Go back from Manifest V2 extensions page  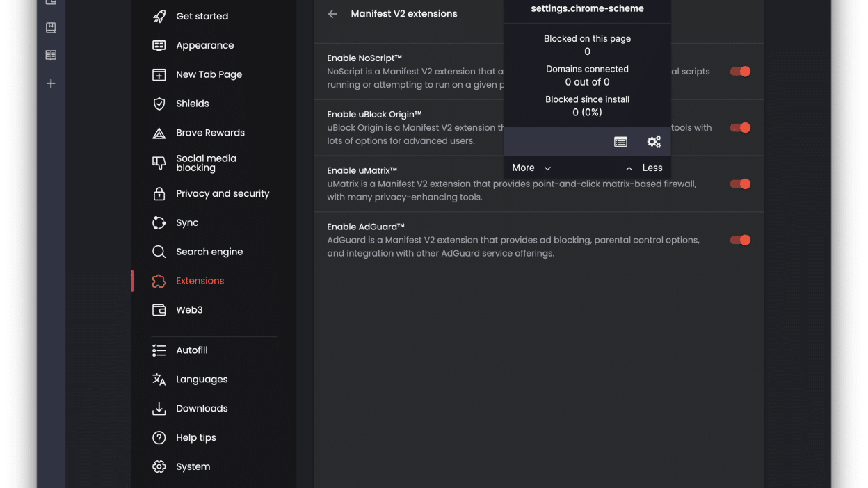332,13
